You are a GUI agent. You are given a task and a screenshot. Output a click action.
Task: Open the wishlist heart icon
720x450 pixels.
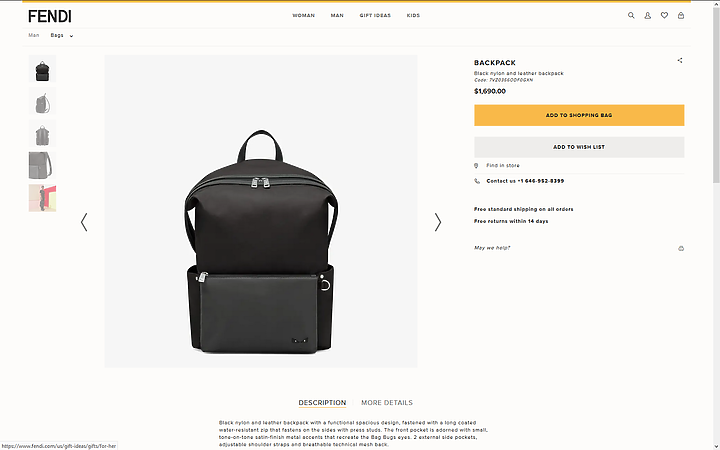click(664, 16)
